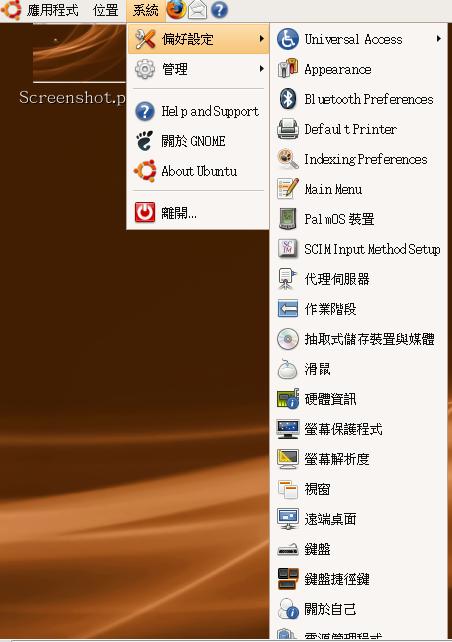Click the PalmOS 裝置 device icon

coord(288,219)
